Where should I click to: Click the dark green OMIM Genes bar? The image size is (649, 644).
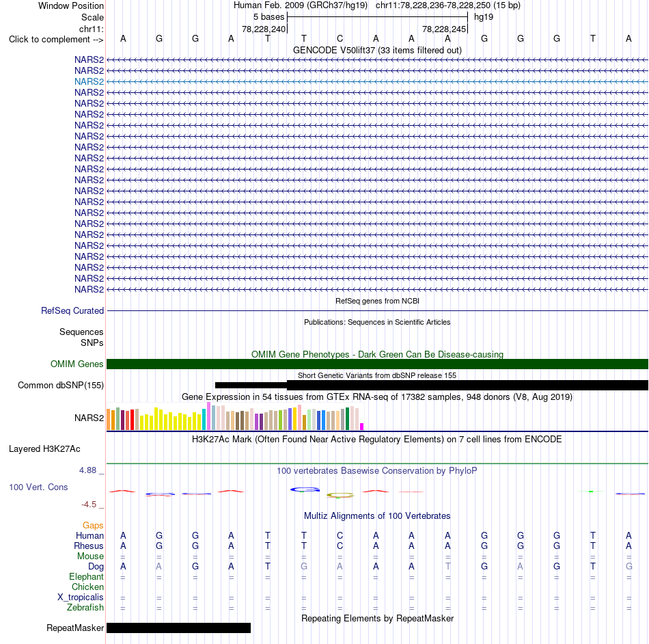pyautogui.click(x=378, y=364)
